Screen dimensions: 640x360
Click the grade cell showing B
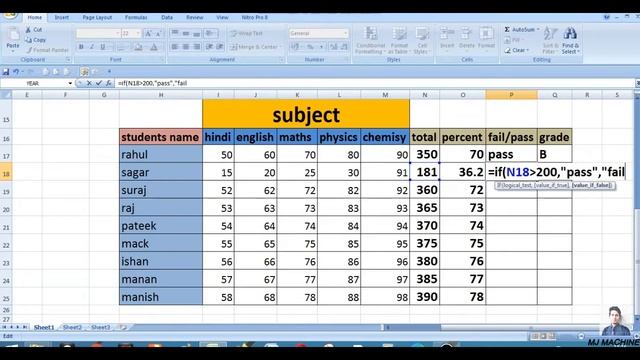tap(555, 155)
